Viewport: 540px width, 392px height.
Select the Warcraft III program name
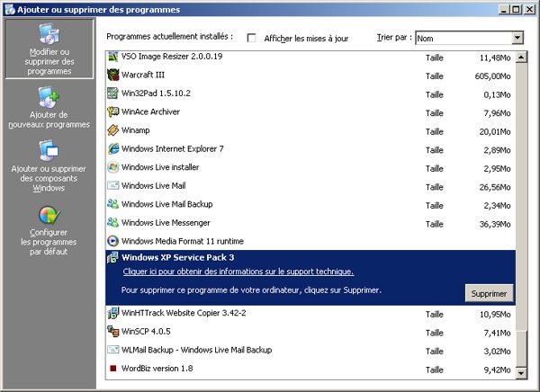click(143, 75)
